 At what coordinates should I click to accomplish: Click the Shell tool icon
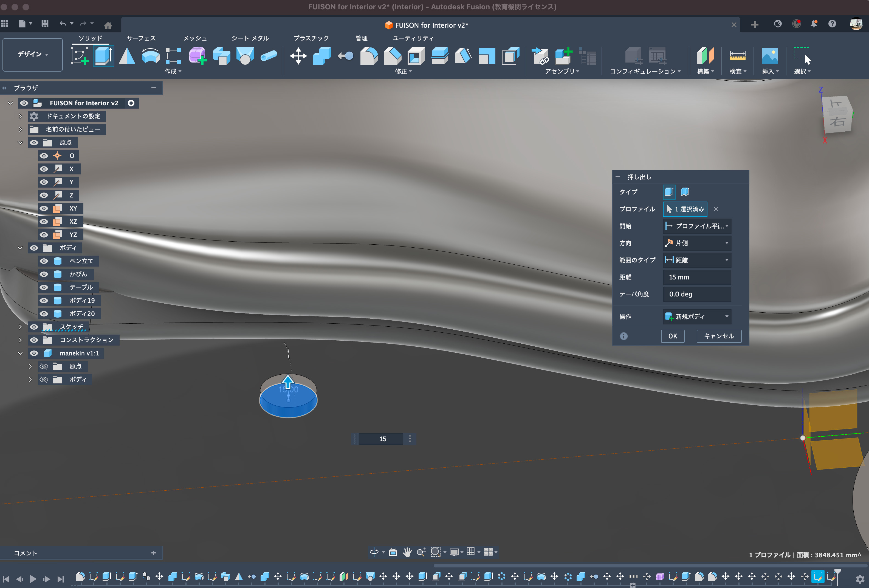(x=416, y=56)
